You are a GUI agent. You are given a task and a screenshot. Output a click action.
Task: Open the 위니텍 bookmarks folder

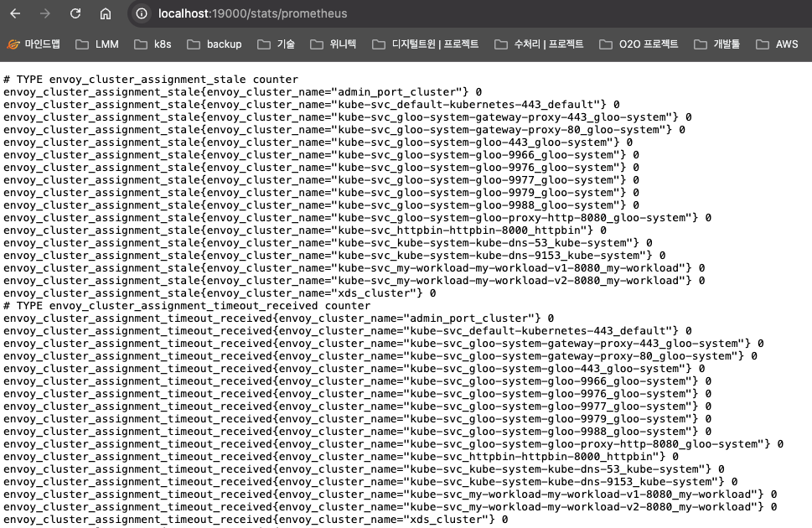(333, 44)
